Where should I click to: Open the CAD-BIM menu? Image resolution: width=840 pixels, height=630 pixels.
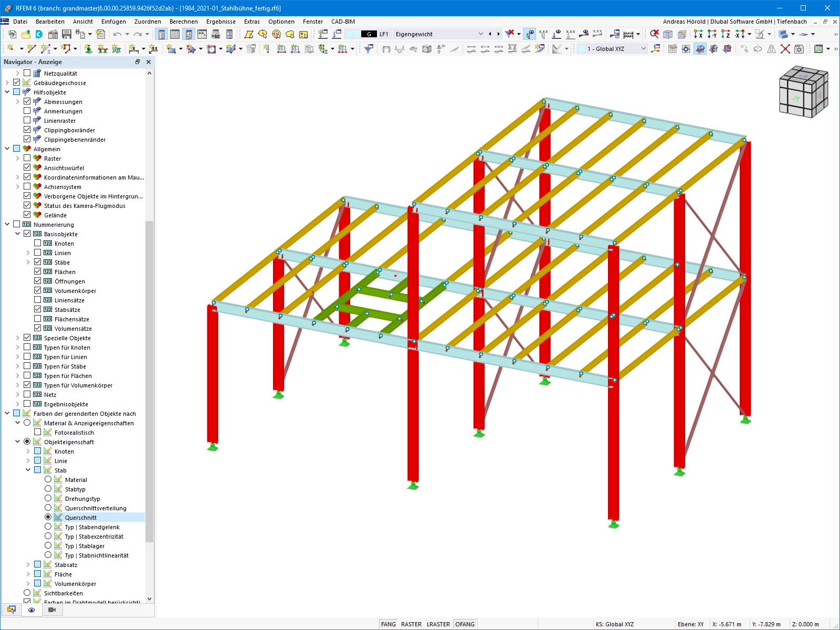[x=343, y=22]
